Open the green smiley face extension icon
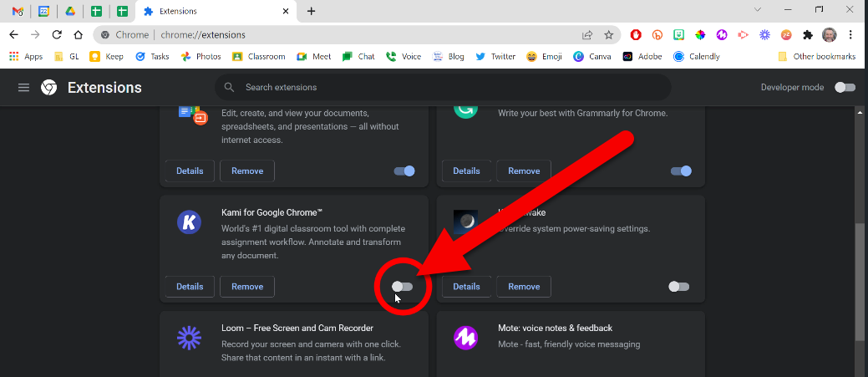Screen dimensions: 868x377 click(x=678, y=35)
